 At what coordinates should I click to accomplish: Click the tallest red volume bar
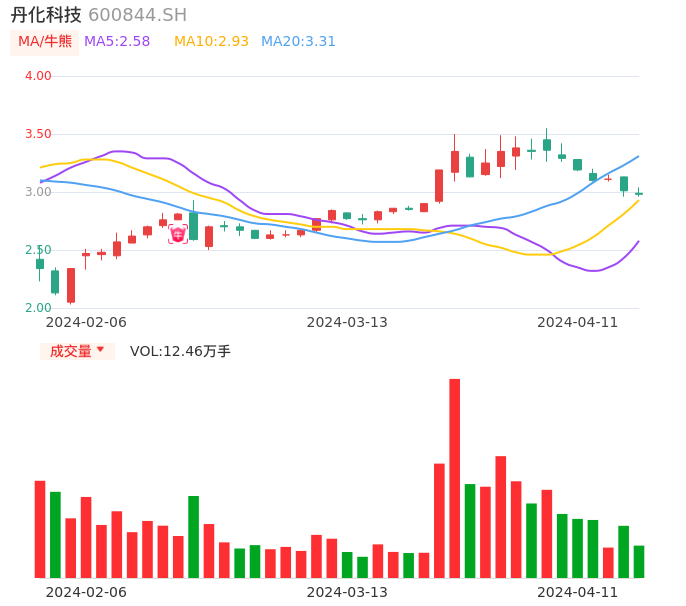[x=455, y=478]
